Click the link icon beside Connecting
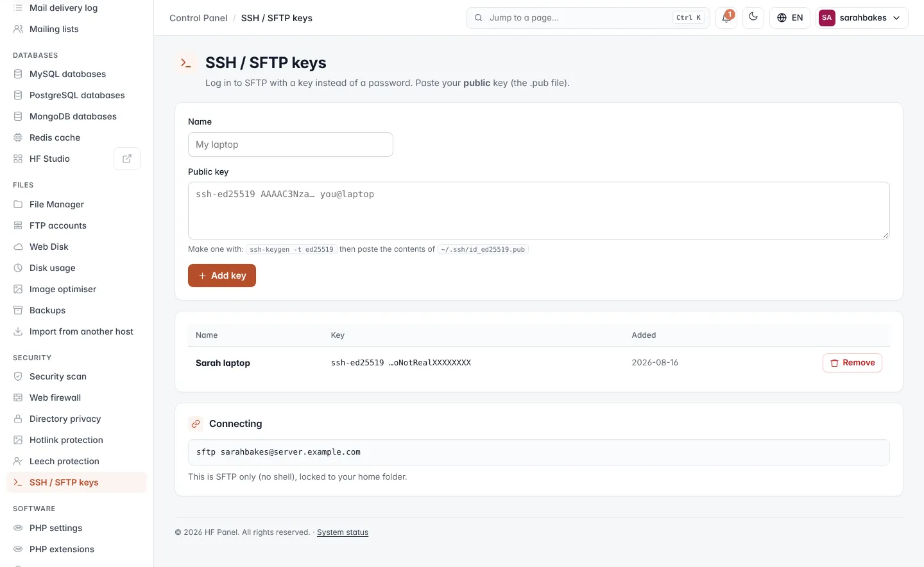 click(x=196, y=424)
